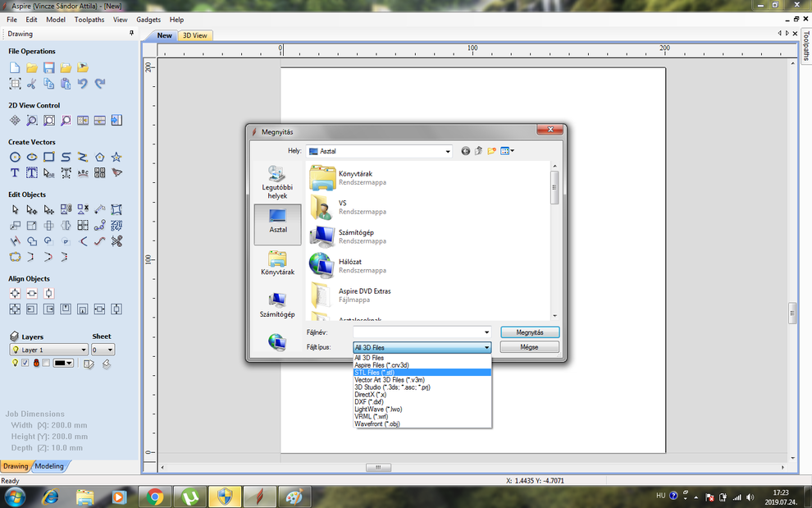The width and height of the screenshot is (812, 508).
Task: Go up one folder level in dialog
Action: pos(478,151)
